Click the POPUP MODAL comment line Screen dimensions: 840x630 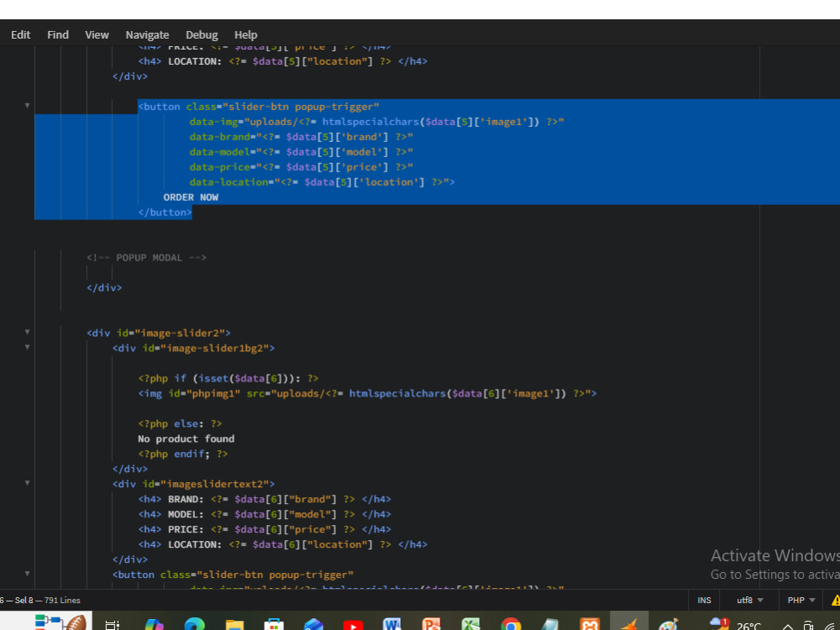146,257
